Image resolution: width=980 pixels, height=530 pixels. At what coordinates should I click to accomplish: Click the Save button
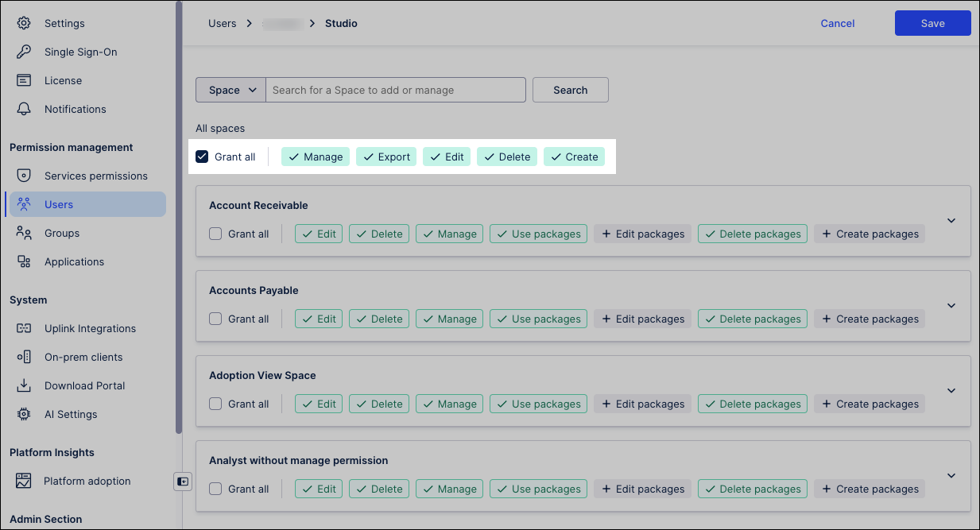pyautogui.click(x=932, y=23)
